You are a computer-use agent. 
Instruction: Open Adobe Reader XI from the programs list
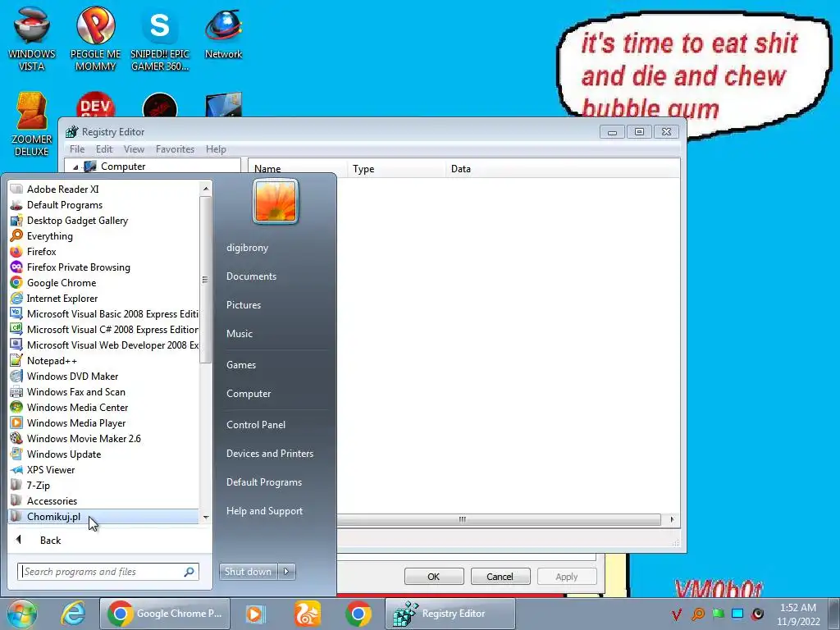point(62,189)
